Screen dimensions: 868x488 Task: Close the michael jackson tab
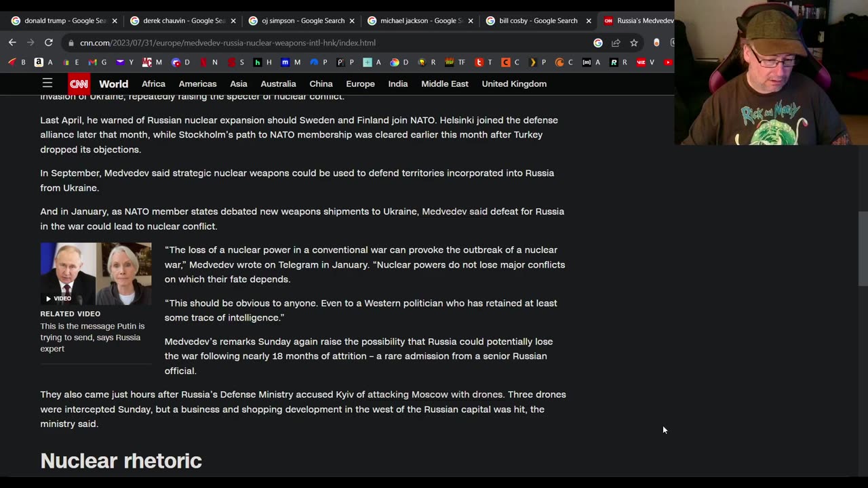pos(471,21)
